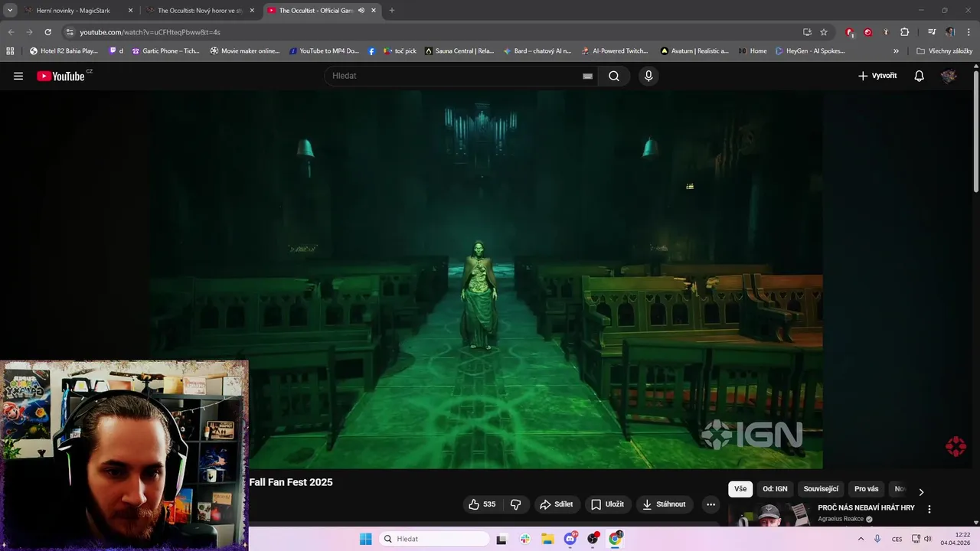The width and height of the screenshot is (980, 551).
Task: Mute the tab using the speaker icon on The Occultist tab
Action: 361,11
